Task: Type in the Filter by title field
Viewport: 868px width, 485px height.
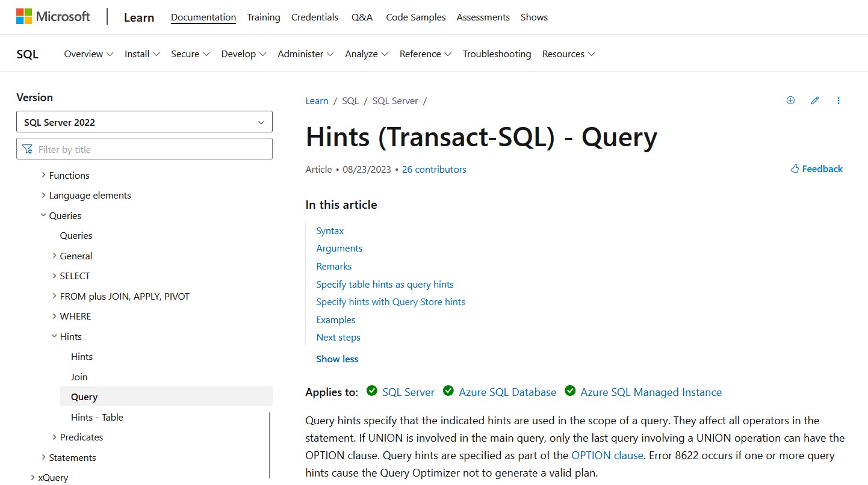Action: tap(150, 149)
